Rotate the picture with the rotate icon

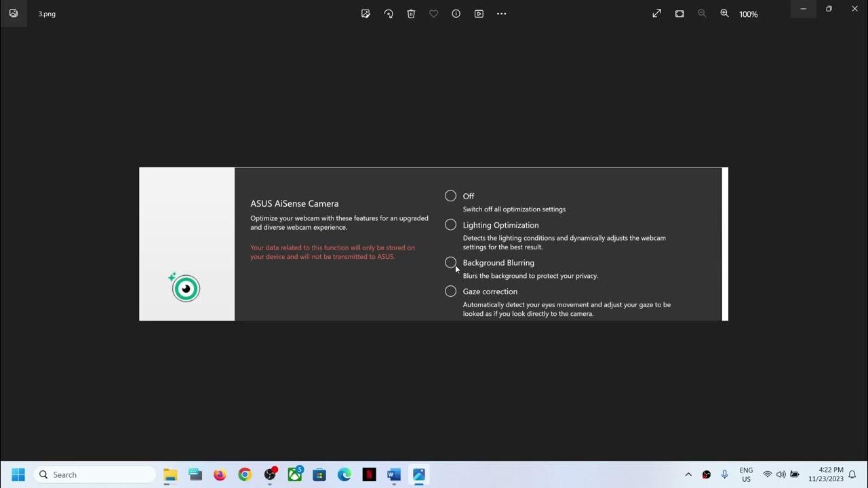click(389, 14)
